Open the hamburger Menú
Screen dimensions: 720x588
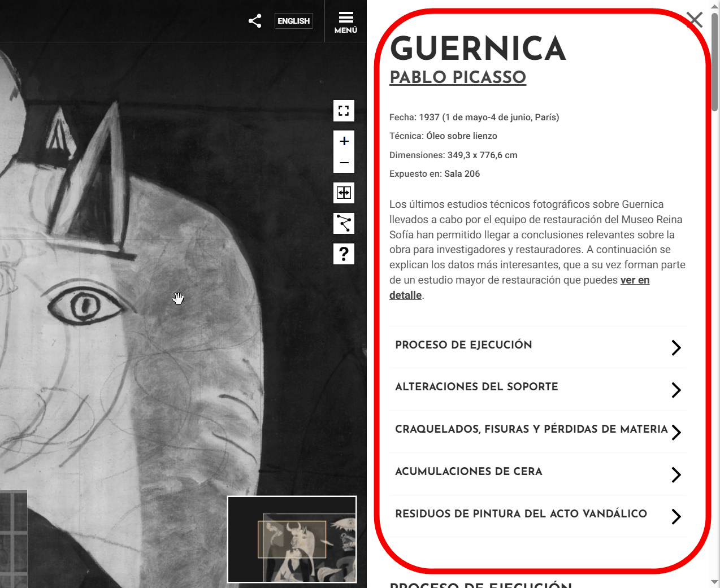[x=346, y=21]
